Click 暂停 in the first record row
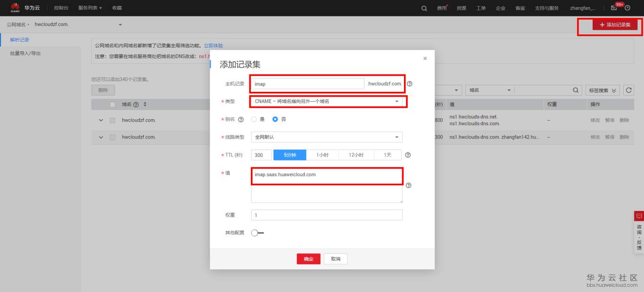644x292 pixels. tap(610, 121)
